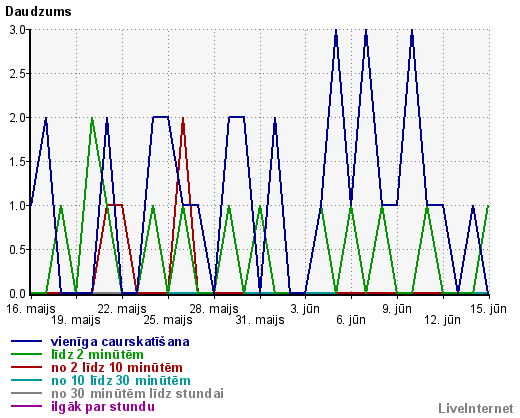Screen dimensions: 520x418
Task: Click the 'no 10 līdz 30 minūtēm' legend label
Action: pyautogui.click(x=121, y=380)
